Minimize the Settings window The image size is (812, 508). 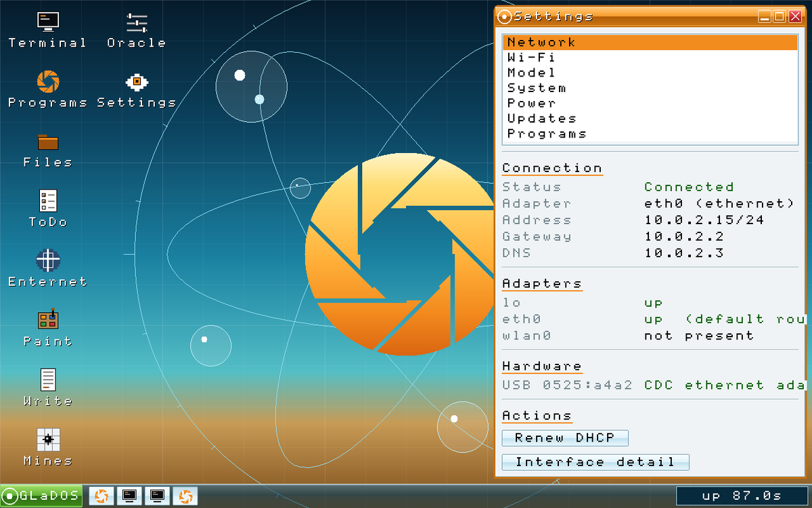pyautogui.click(x=765, y=16)
